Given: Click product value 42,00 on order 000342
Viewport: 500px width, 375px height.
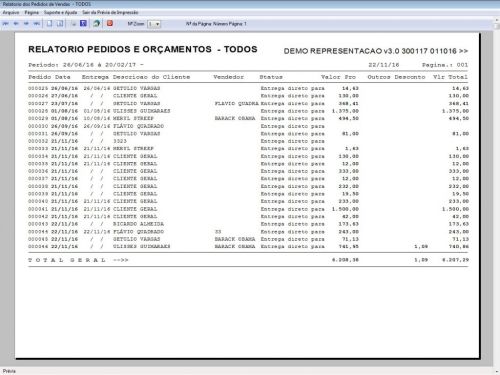Looking at the screenshot, I should [350, 217].
